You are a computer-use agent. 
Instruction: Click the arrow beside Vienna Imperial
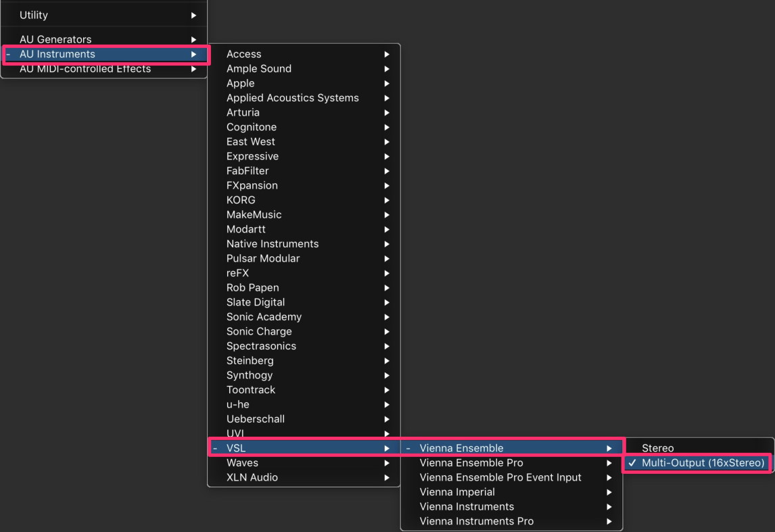609,493
